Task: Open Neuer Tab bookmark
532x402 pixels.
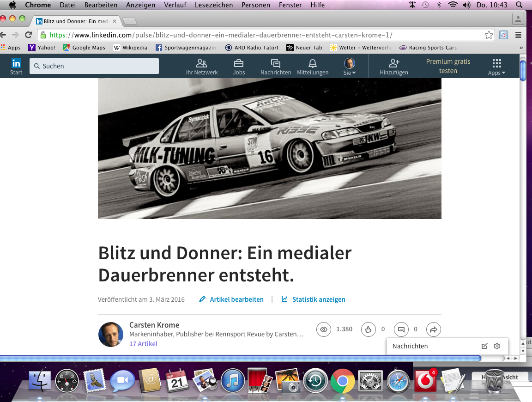Action: [304, 48]
